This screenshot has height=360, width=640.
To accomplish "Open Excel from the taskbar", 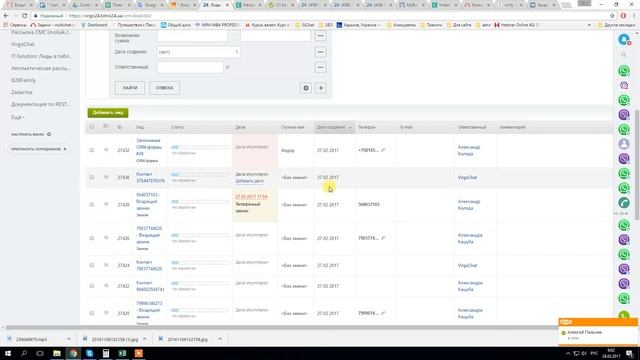I will pos(122,353).
